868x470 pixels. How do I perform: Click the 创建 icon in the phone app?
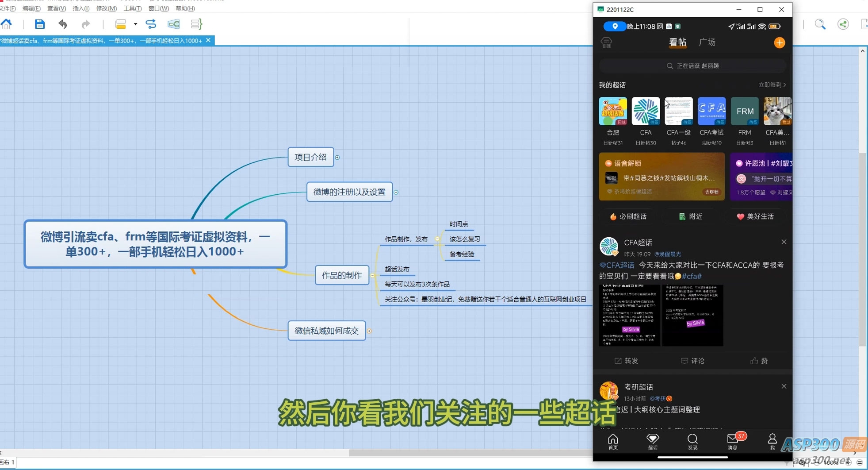coord(607,42)
